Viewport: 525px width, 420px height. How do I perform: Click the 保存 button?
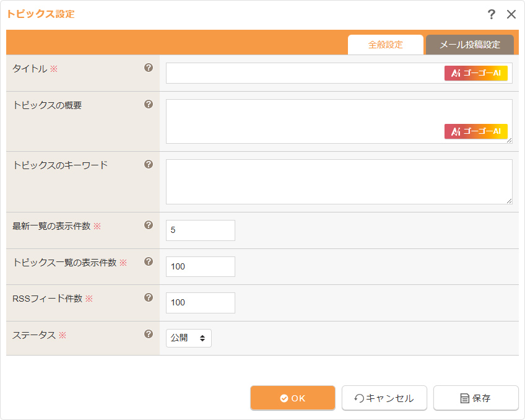475,398
